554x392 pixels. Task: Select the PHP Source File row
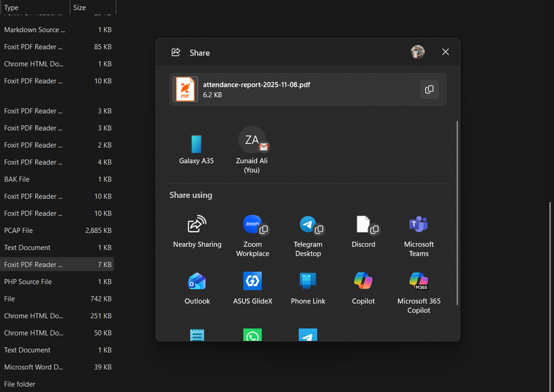click(x=57, y=282)
